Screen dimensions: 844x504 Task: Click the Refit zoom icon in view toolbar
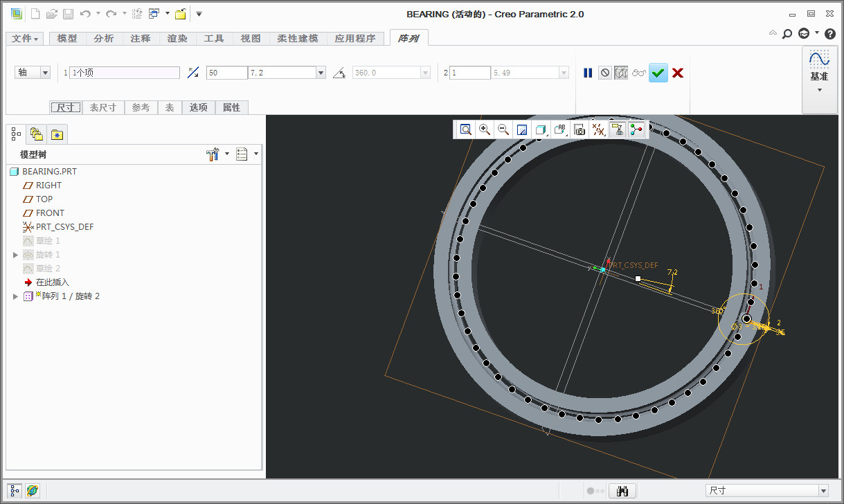pyautogui.click(x=466, y=129)
